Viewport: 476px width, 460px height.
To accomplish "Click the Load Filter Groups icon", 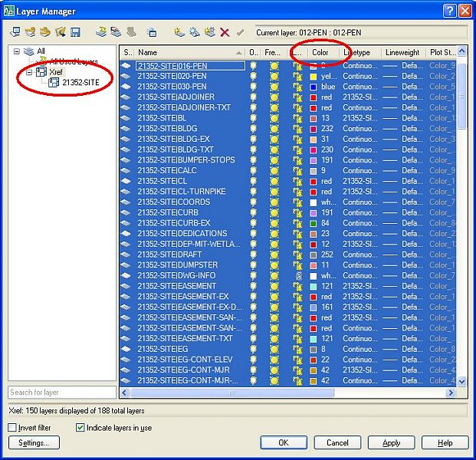I will point(61,32).
